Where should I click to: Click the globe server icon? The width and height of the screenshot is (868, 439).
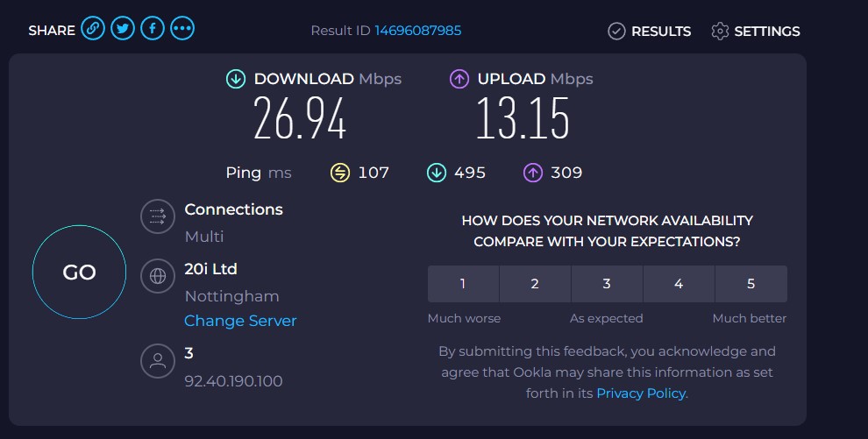coord(158,276)
